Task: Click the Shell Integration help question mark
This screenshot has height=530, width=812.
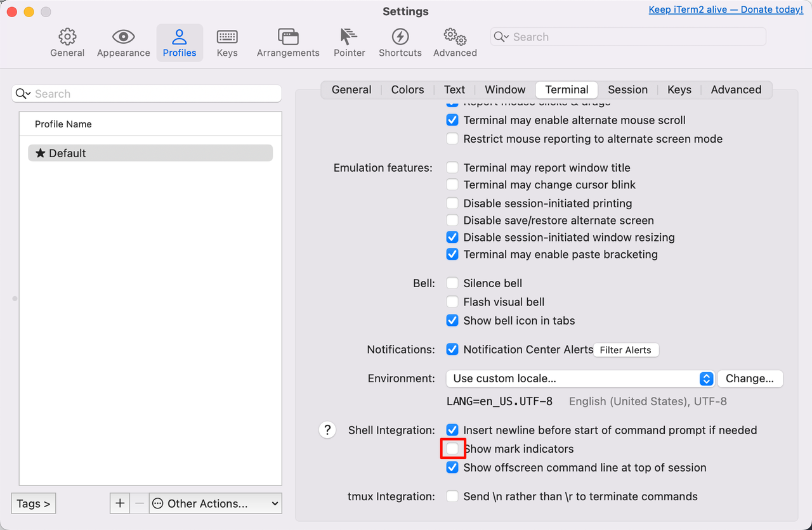Action: (327, 430)
